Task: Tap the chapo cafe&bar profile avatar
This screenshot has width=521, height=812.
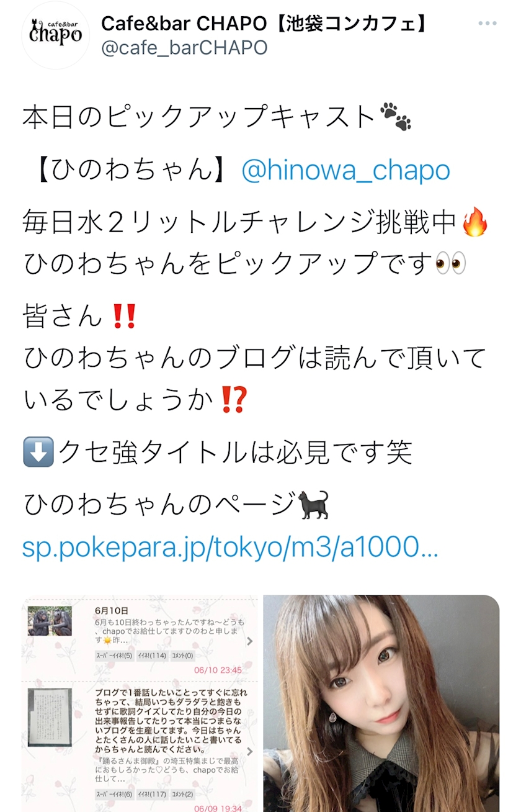Action: [x=56, y=34]
